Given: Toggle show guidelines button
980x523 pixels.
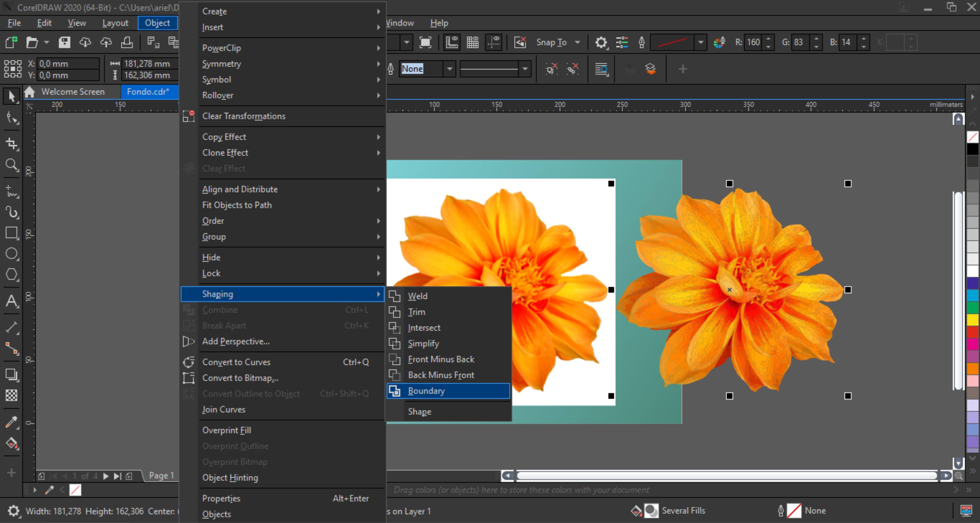Looking at the screenshot, I should tap(494, 42).
